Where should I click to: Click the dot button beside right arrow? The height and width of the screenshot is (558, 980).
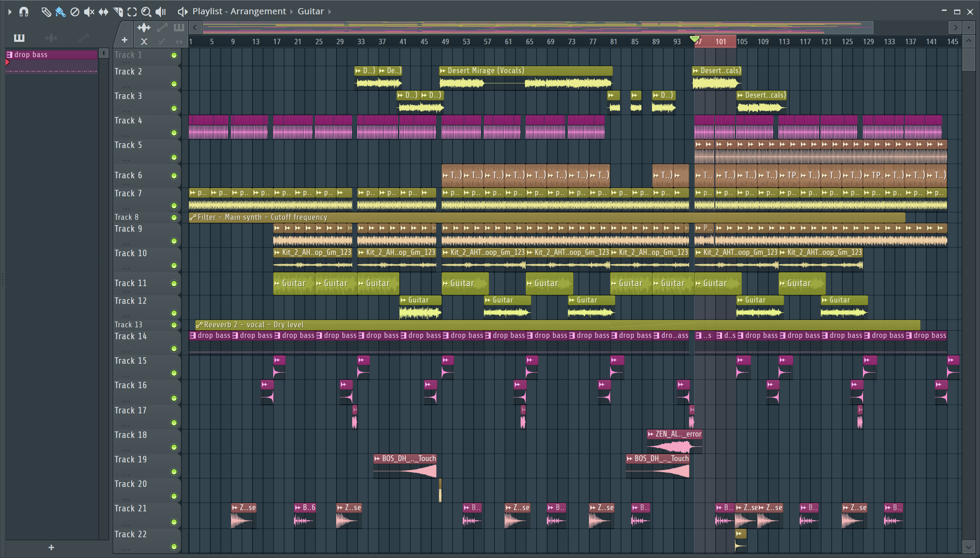point(968,28)
